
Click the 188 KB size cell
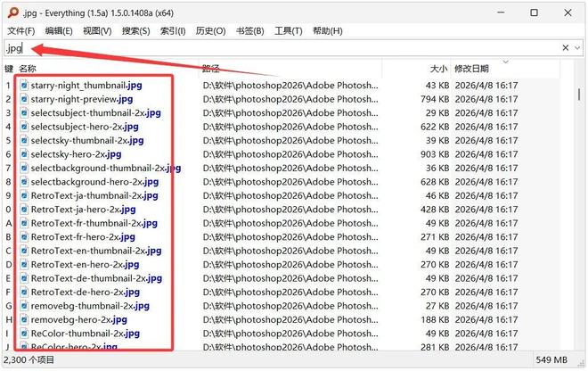tap(435, 319)
